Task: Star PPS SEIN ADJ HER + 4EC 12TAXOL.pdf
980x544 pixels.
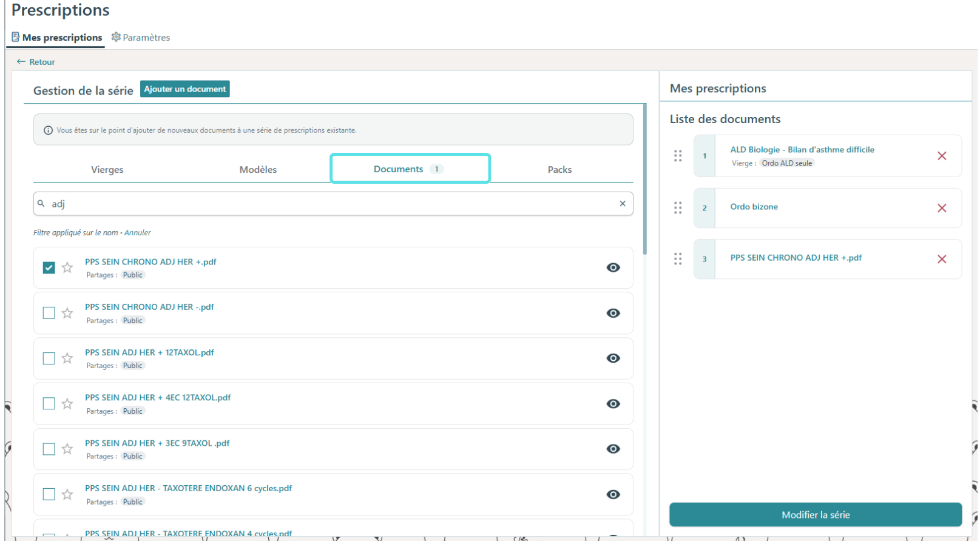Action: pos(67,404)
